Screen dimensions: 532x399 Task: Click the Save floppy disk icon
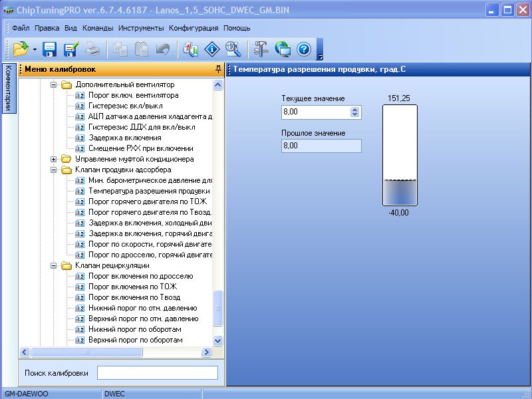point(49,49)
